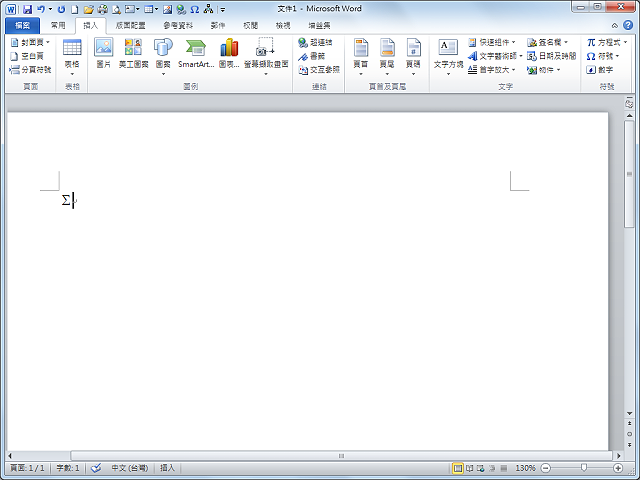Switch to the Mailings (郵件) tab

pyautogui.click(x=218, y=26)
